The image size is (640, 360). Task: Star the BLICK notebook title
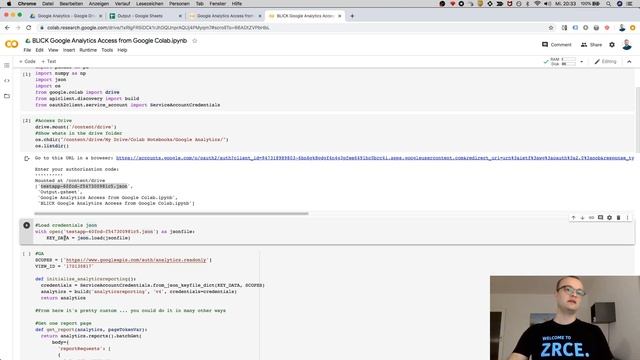[195, 41]
